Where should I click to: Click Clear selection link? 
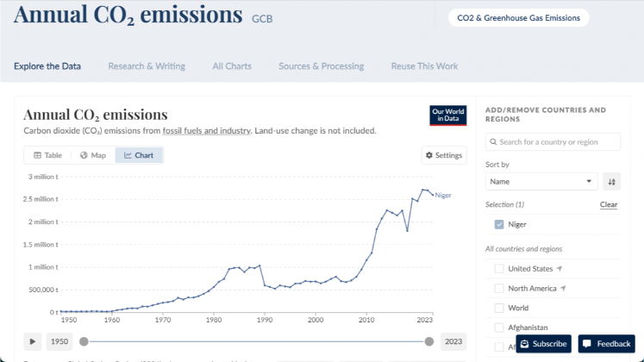point(609,204)
